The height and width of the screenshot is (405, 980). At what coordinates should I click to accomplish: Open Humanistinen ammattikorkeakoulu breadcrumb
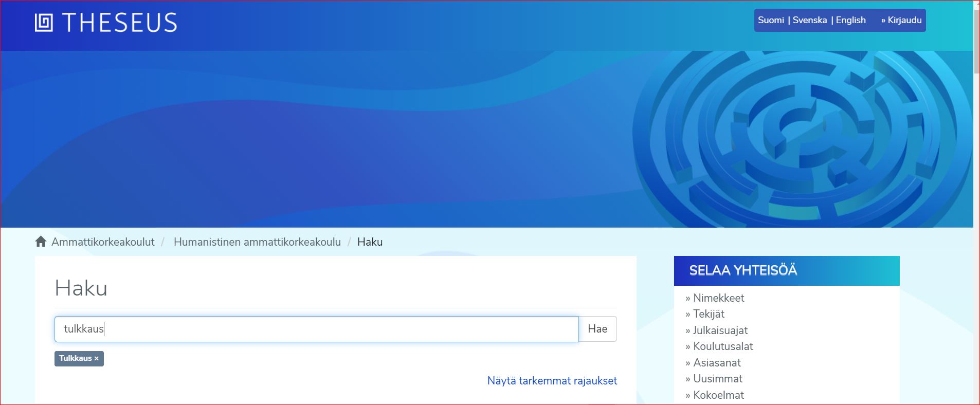pyautogui.click(x=257, y=242)
